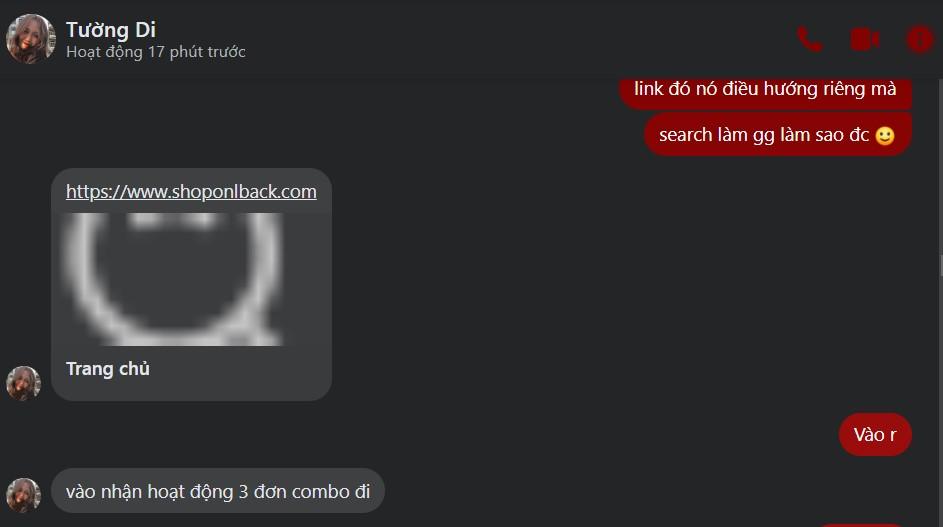Screen dimensions: 943x527
Task: Start a voice call with Tường Di
Action: 809,40
